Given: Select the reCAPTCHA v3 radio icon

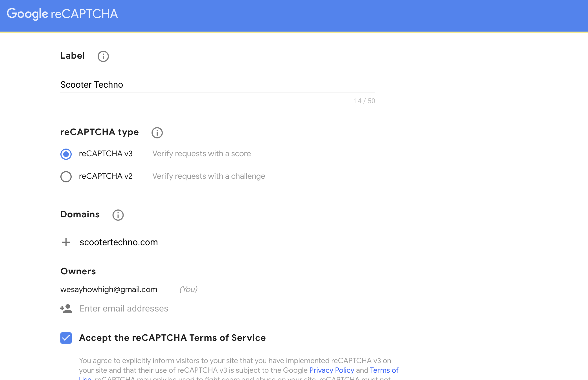Looking at the screenshot, I should coord(66,154).
